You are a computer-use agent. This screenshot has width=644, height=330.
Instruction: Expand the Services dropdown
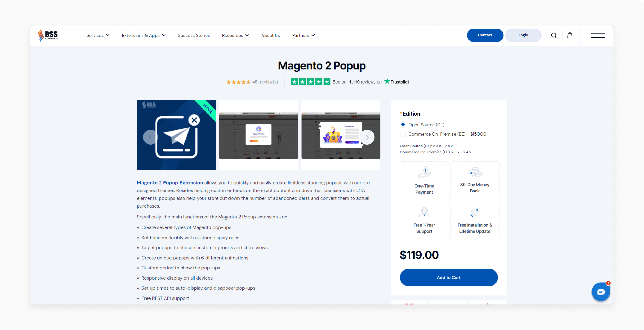[98, 35]
